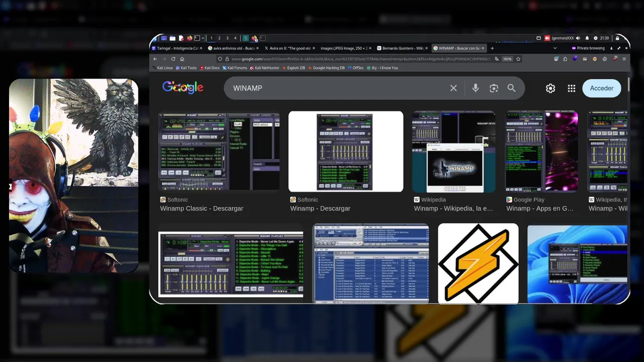Open the Exploit-DB bookmark
The height and width of the screenshot is (362, 644).
pos(294,68)
